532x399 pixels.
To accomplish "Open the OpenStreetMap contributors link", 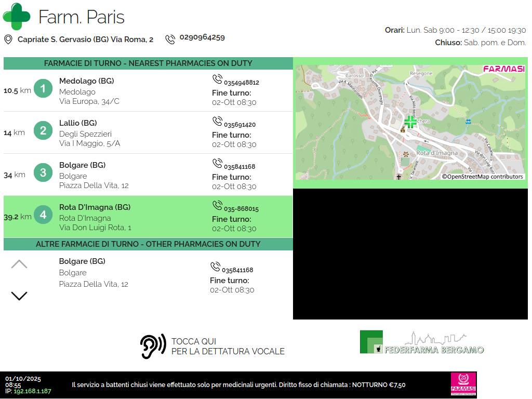I will [x=482, y=177].
